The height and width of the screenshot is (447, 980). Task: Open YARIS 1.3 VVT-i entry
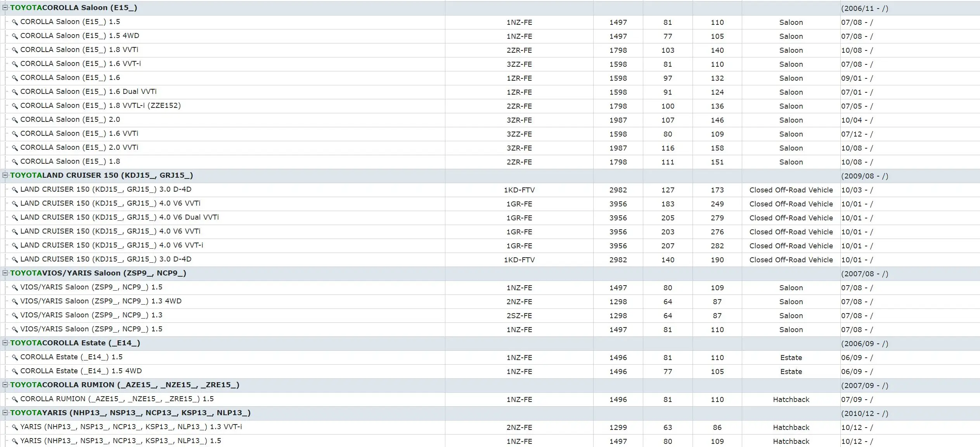point(131,427)
